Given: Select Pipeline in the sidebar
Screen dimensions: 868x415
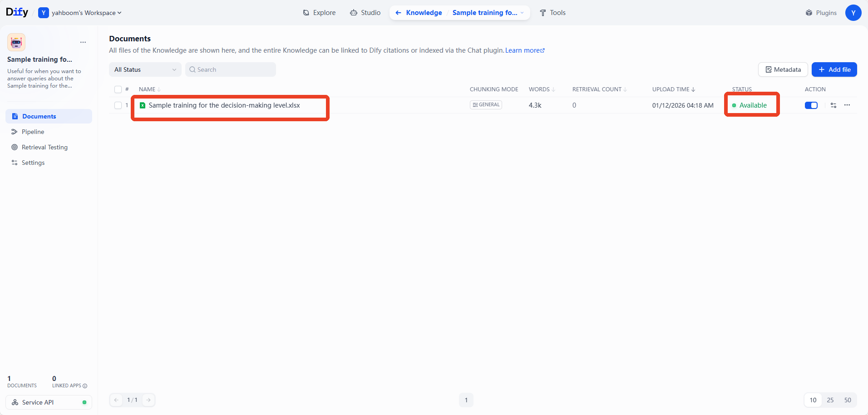Looking at the screenshot, I should click(x=49, y=132).
